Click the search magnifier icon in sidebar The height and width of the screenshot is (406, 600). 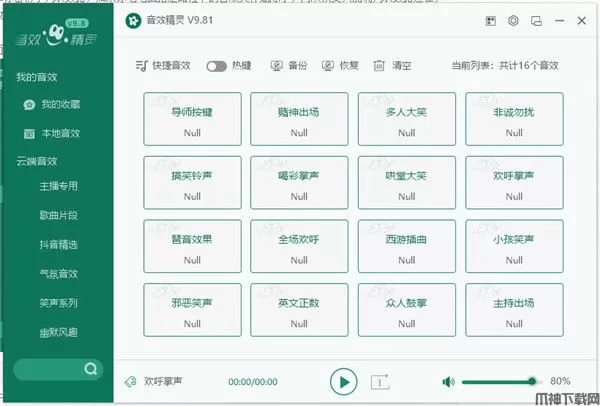pyautogui.click(x=91, y=369)
